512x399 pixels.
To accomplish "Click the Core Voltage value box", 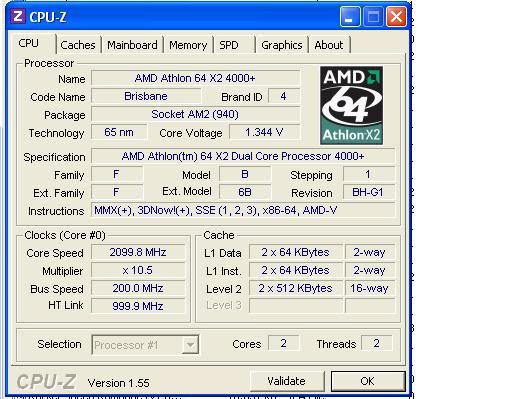I will 265,132.
